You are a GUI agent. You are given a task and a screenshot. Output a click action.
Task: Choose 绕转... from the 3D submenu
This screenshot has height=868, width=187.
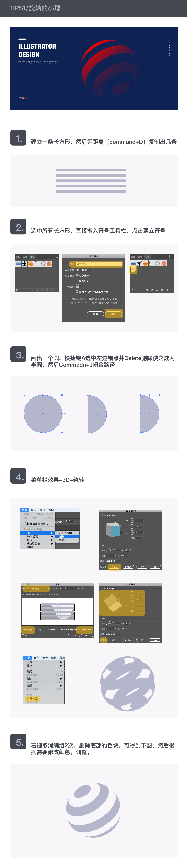pyautogui.click(x=67, y=537)
